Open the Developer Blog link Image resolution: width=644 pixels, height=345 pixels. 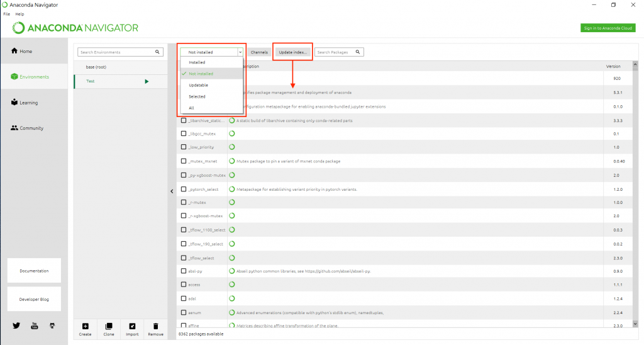34,299
